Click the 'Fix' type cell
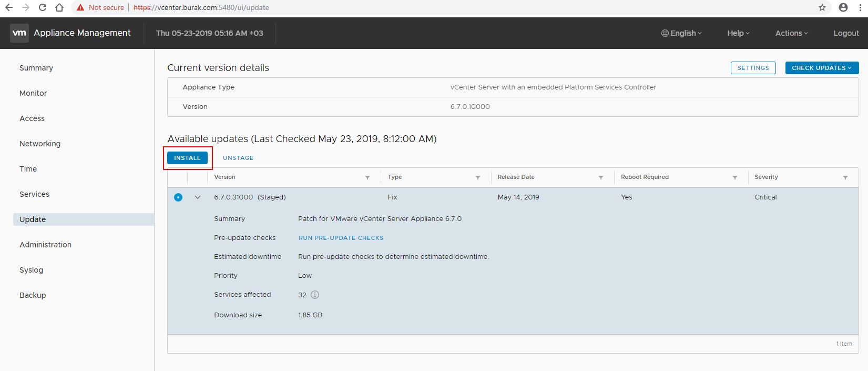 [x=392, y=197]
